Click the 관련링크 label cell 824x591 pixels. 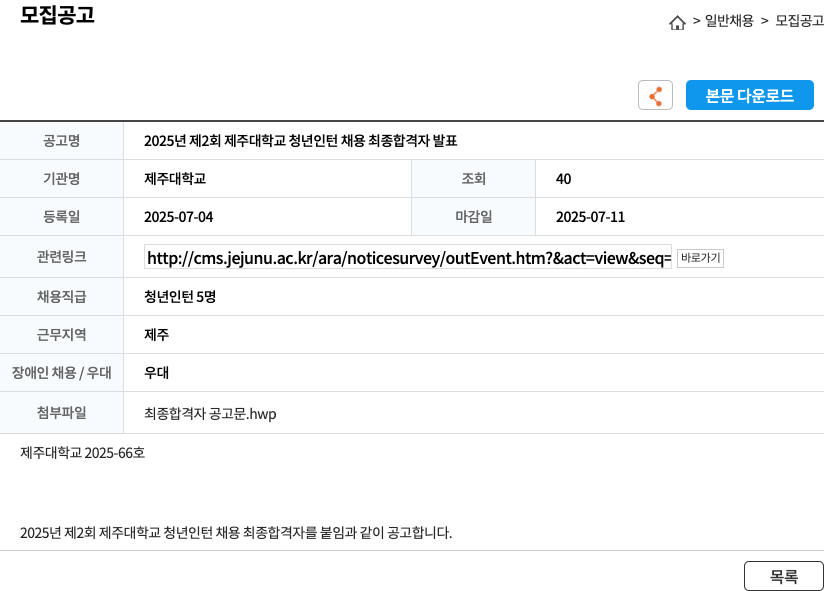[x=61, y=256]
